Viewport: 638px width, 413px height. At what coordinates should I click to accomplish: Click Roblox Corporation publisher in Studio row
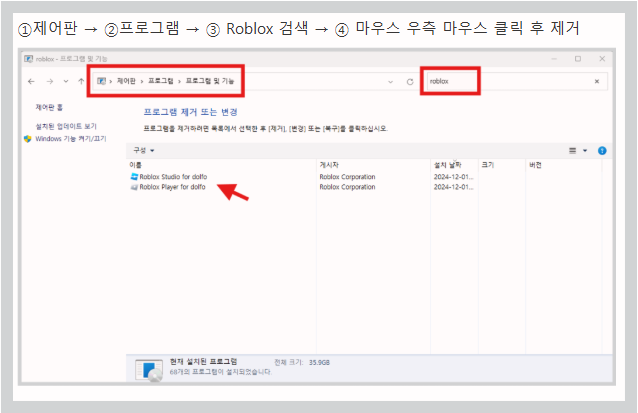(347, 177)
